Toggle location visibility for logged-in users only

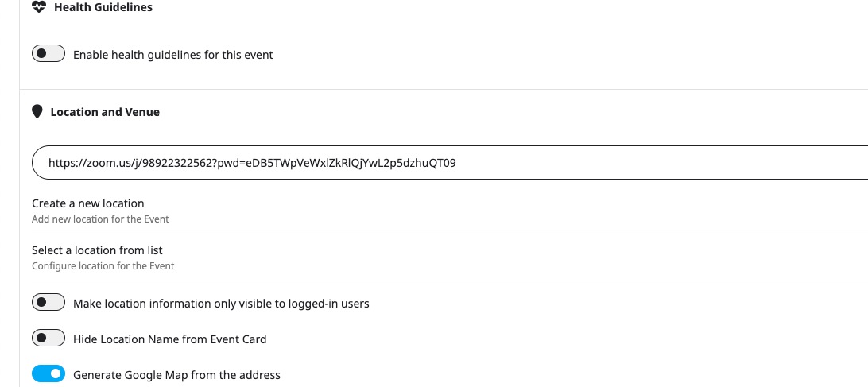[48, 302]
